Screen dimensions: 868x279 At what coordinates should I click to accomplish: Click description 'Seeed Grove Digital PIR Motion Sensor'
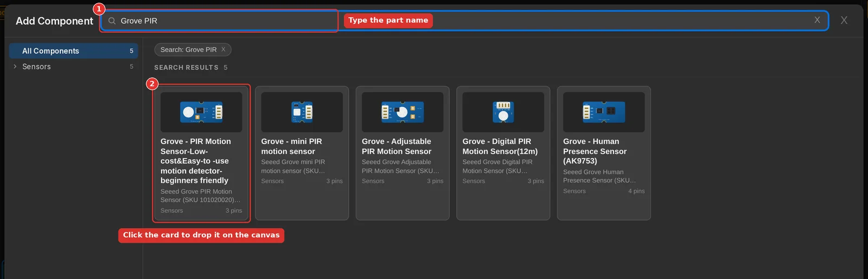point(497,166)
